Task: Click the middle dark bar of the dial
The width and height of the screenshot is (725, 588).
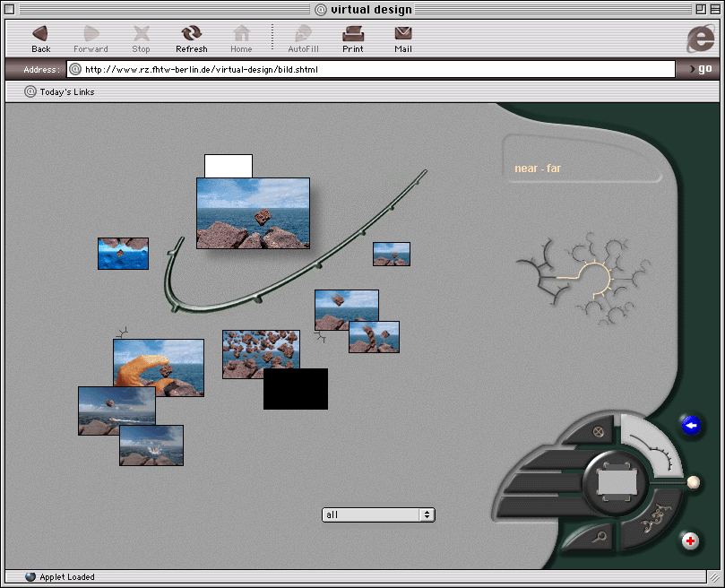Action: coord(543,483)
